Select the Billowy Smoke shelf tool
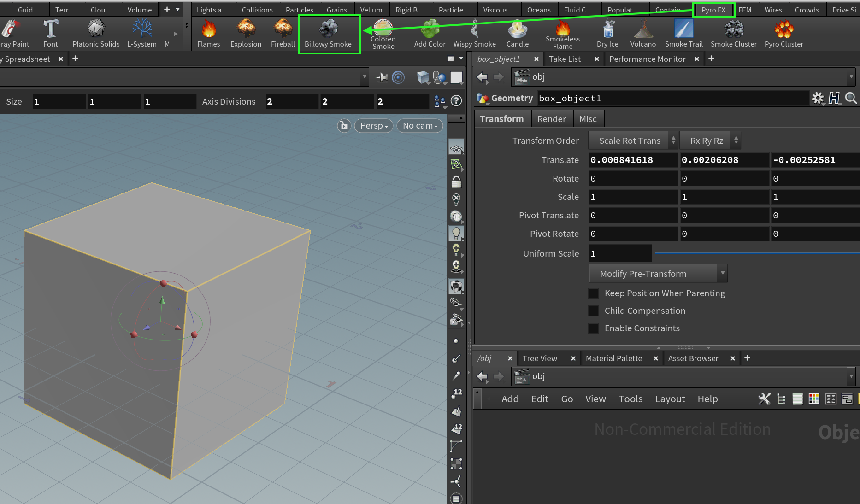 pyautogui.click(x=328, y=33)
